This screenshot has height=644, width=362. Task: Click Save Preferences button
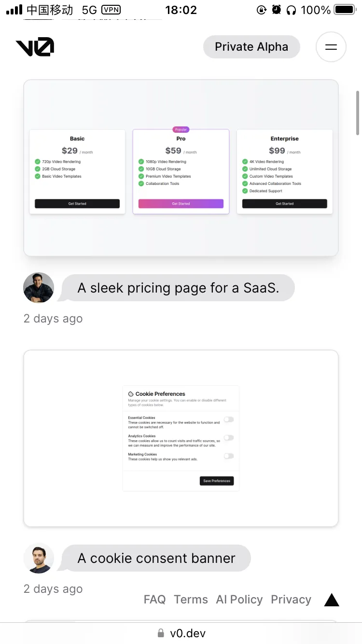217,481
